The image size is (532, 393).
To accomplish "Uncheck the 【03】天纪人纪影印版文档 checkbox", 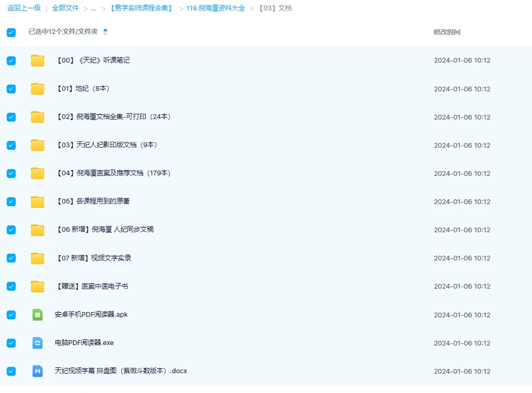I will [11, 145].
